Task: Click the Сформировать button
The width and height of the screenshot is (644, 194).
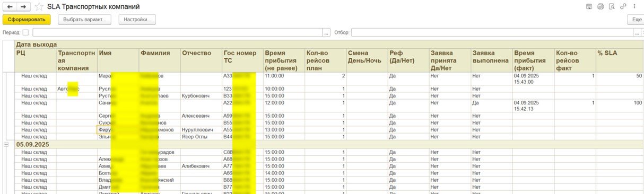Action: 27,20
